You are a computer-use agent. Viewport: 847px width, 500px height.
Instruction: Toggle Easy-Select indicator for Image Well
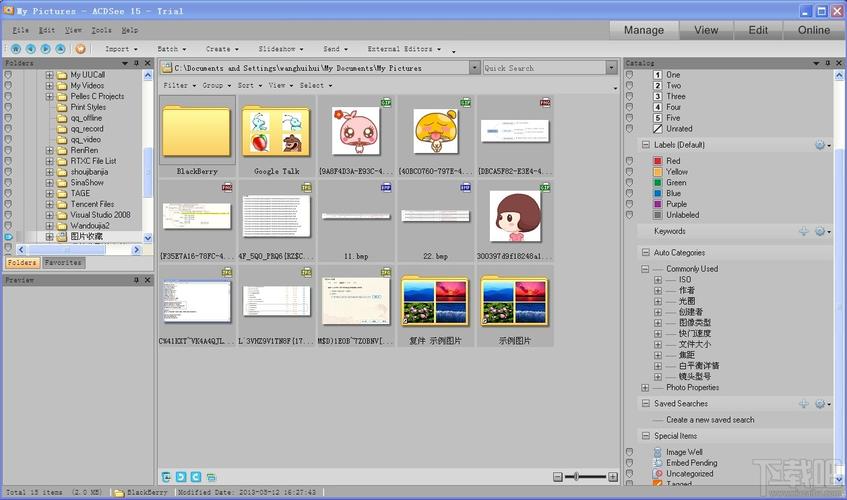click(629, 452)
